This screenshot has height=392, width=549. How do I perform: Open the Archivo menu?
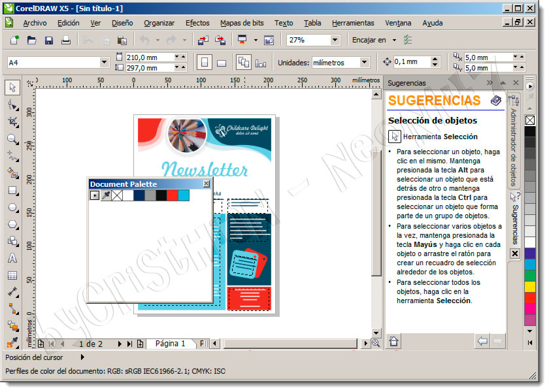point(35,23)
